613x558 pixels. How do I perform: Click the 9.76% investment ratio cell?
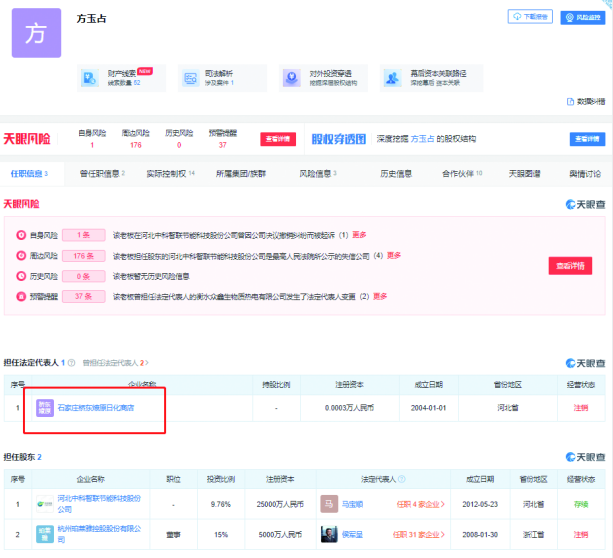click(x=221, y=504)
